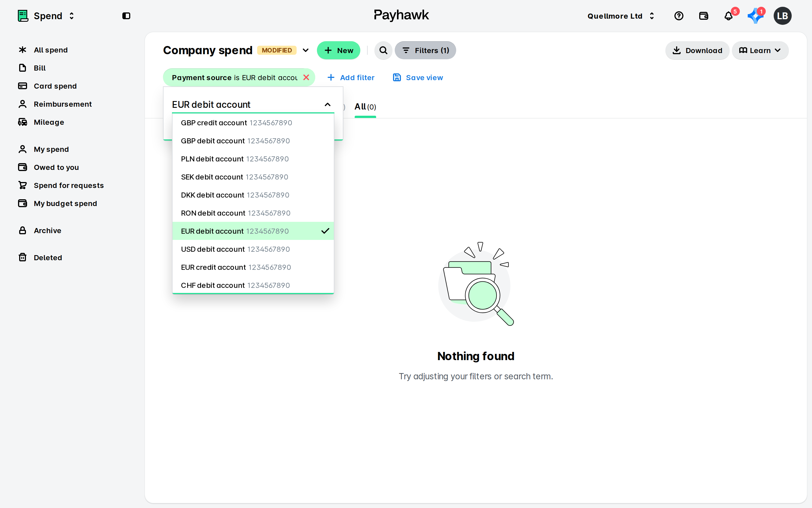Select USD debit account option
The width and height of the screenshot is (812, 508).
[x=253, y=249]
